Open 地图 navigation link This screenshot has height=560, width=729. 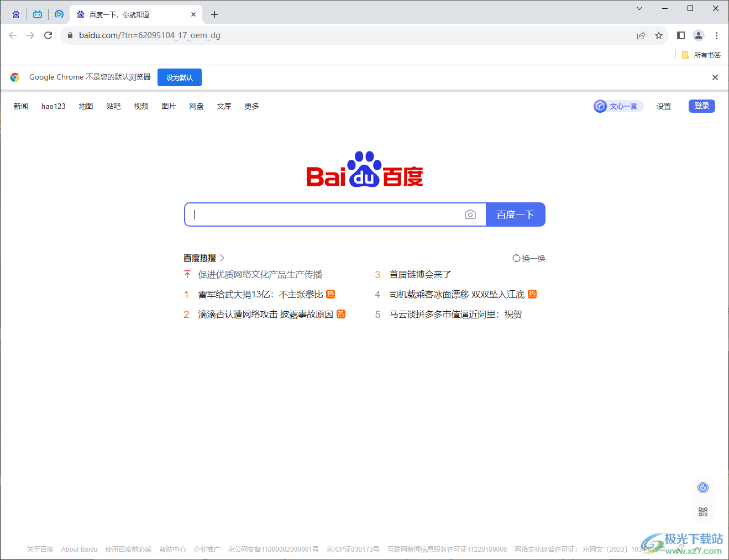[x=86, y=106]
